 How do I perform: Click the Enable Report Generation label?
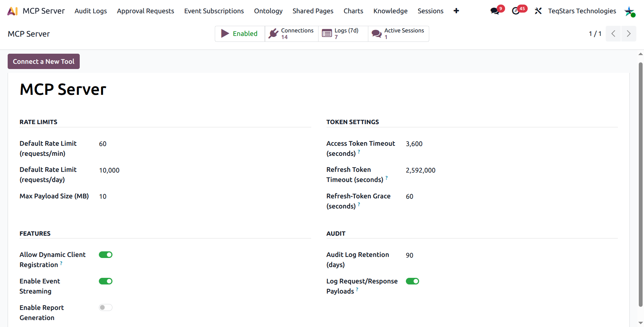(x=42, y=313)
